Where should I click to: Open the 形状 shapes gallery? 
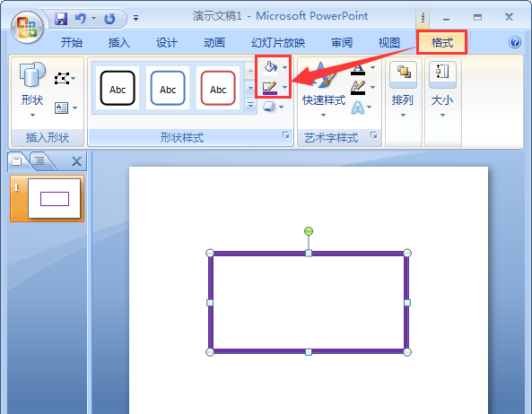click(32, 90)
